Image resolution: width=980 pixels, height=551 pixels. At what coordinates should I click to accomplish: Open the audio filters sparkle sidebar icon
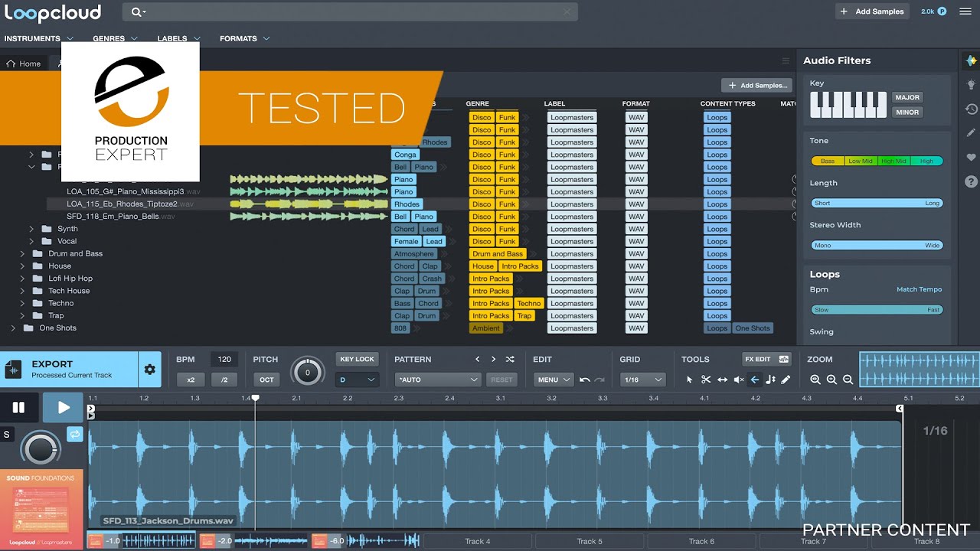(971, 60)
